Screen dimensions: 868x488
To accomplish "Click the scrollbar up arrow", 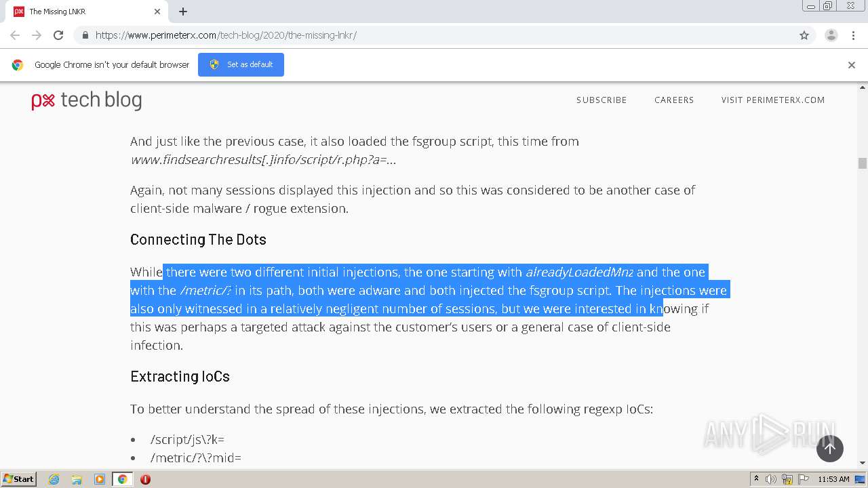I will tap(863, 87).
